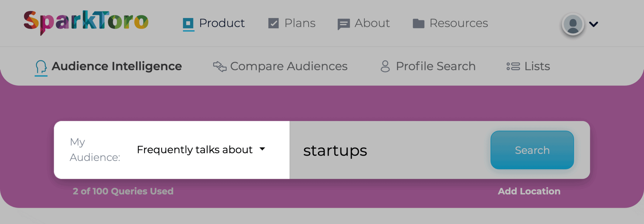
Task: Click the SparkToro logo
Action: [86, 22]
